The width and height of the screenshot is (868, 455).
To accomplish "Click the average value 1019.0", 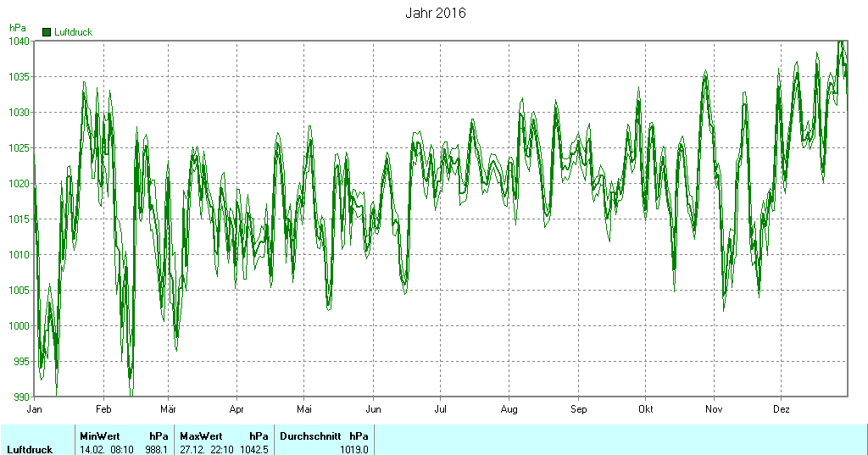I will point(354,449).
